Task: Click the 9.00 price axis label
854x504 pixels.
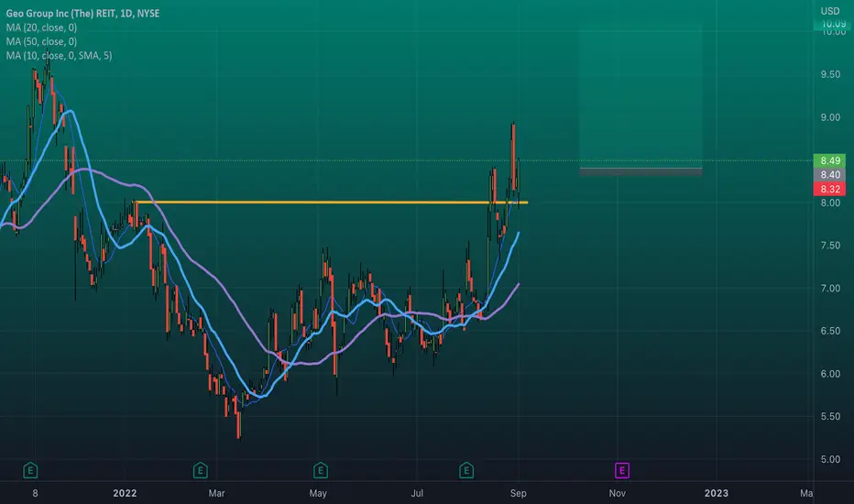Action: (830, 117)
